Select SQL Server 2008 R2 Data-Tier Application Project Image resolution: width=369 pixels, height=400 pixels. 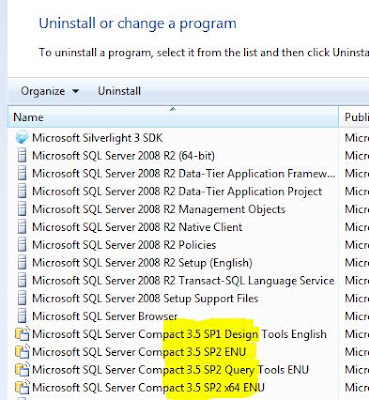coord(177,191)
